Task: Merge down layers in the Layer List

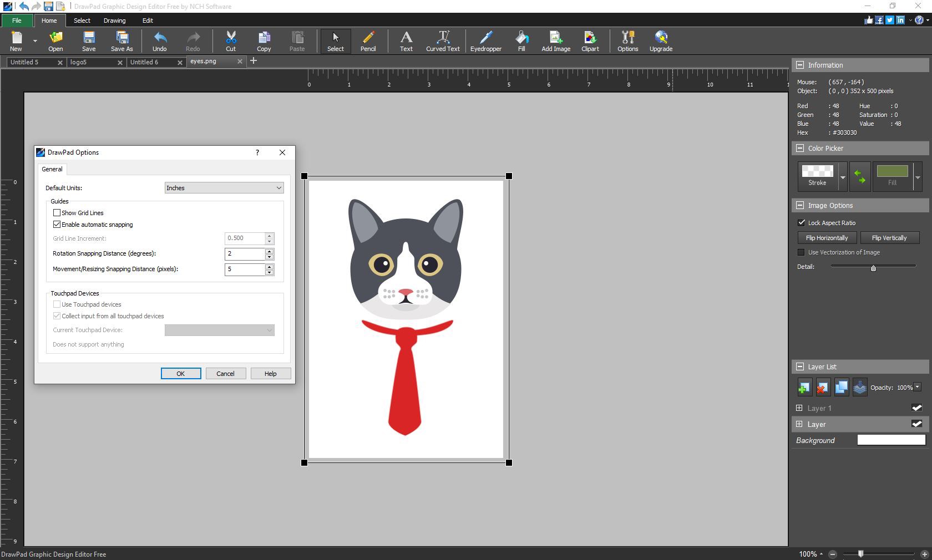Action: (x=859, y=387)
